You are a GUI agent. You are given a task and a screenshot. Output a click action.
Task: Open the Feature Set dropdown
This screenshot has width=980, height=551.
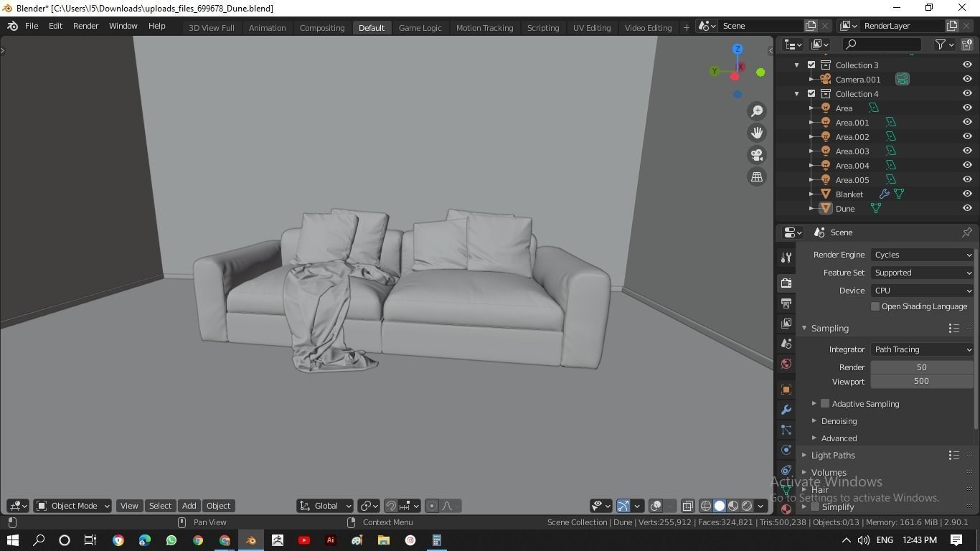pos(922,273)
